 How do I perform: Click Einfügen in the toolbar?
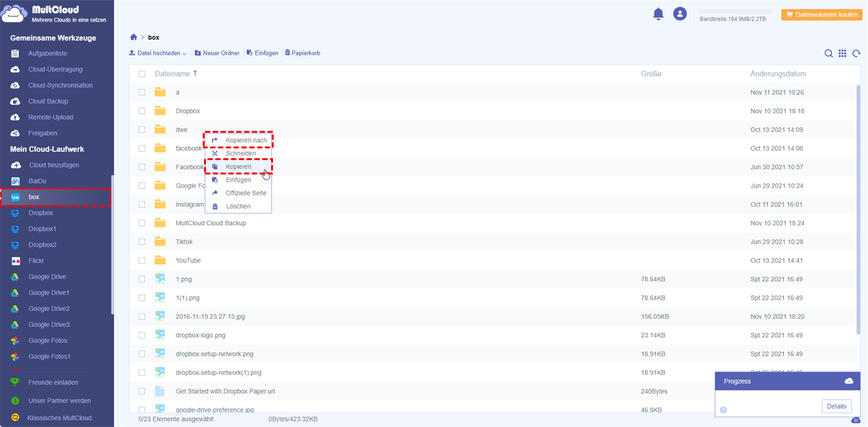pos(263,53)
